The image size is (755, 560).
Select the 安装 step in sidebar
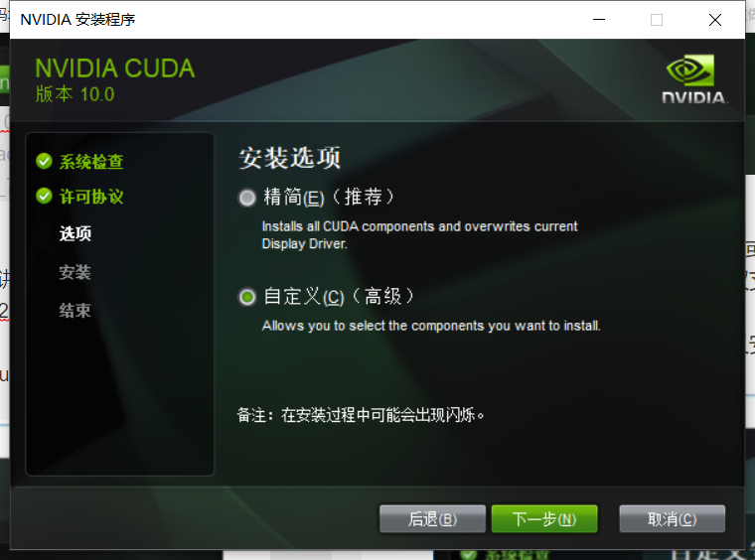[x=75, y=272]
